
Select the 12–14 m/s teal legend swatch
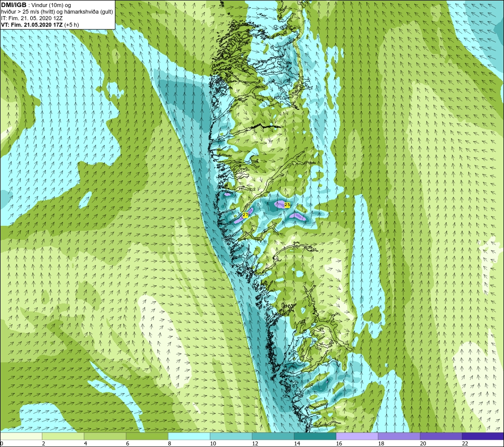click(x=273, y=436)
